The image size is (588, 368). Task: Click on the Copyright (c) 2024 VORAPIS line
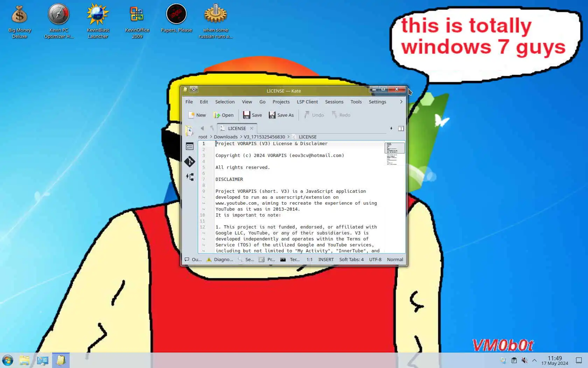[280, 155]
